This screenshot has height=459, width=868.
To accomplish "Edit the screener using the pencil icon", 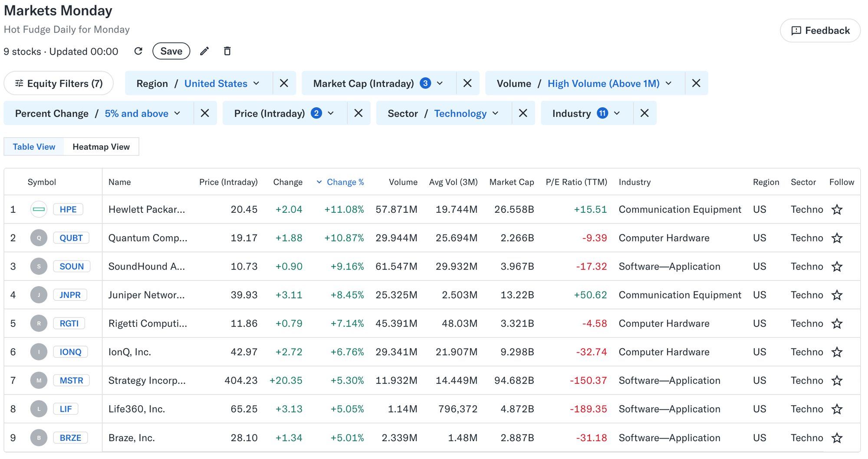I will pos(204,51).
